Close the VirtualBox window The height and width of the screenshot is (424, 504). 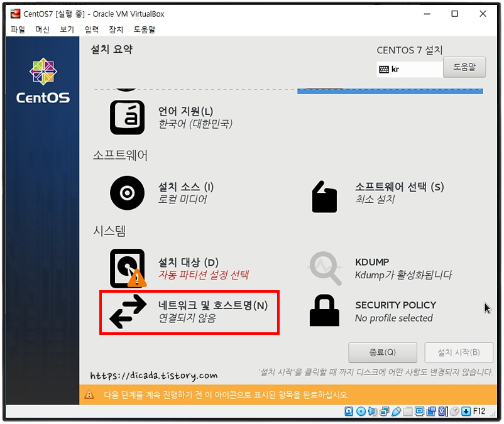[x=483, y=14]
